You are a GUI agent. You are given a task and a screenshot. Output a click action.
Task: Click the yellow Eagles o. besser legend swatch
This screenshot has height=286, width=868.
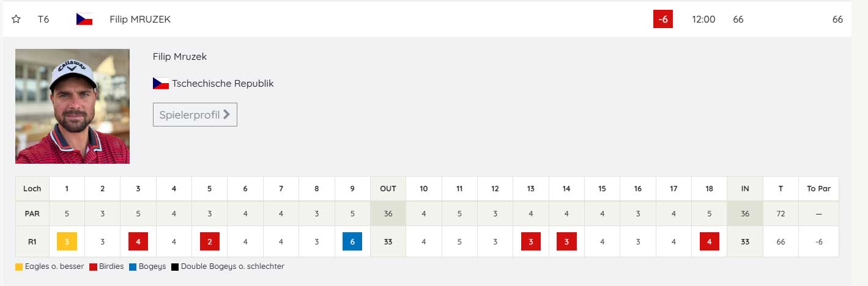(20, 267)
